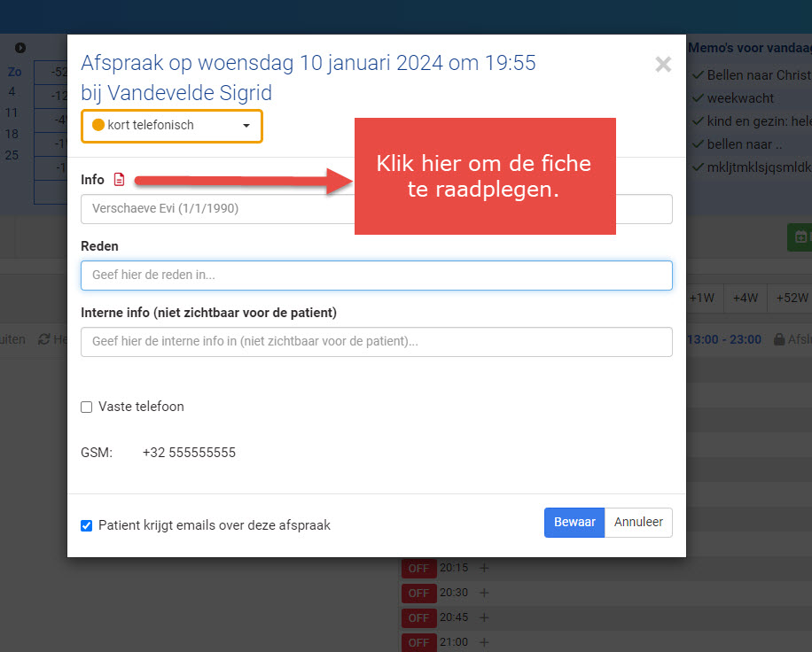Click the Interne info text field

pos(376,341)
